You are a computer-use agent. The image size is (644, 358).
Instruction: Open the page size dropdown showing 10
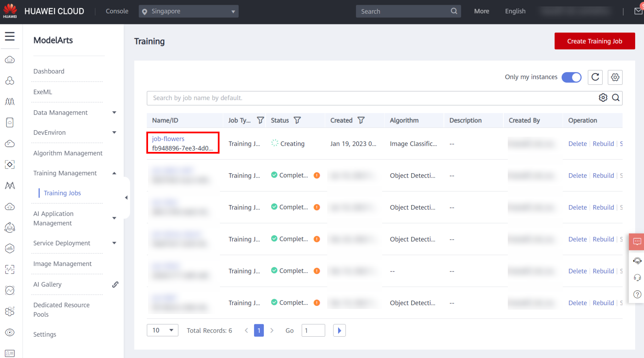162,330
